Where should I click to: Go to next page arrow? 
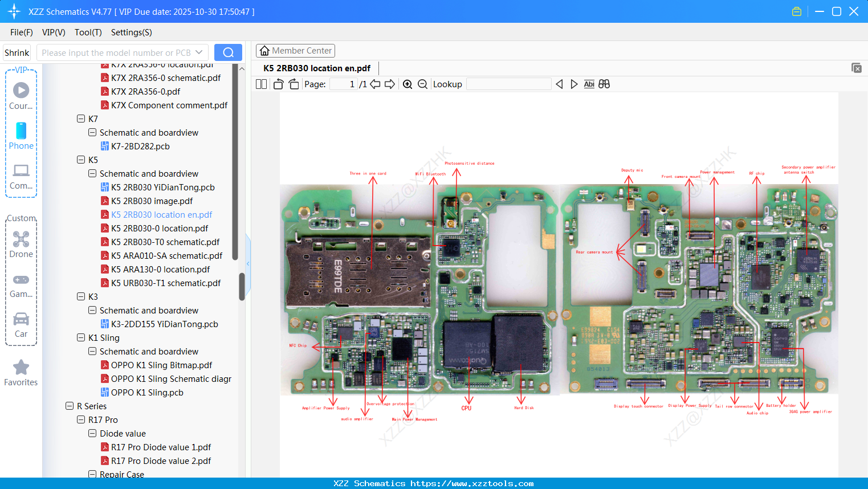(x=390, y=84)
